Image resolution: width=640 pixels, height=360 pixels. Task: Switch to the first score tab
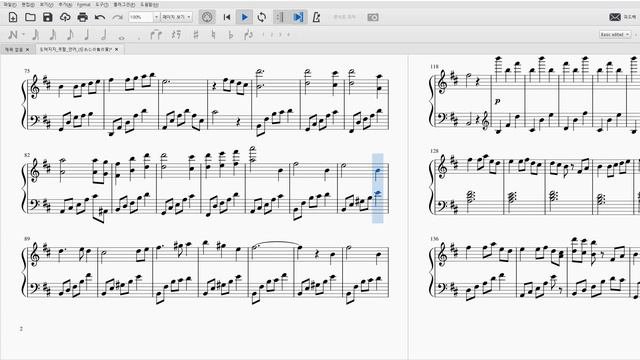coord(14,49)
